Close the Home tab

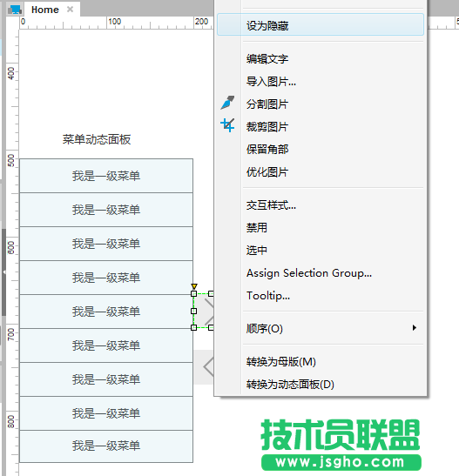(71, 10)
